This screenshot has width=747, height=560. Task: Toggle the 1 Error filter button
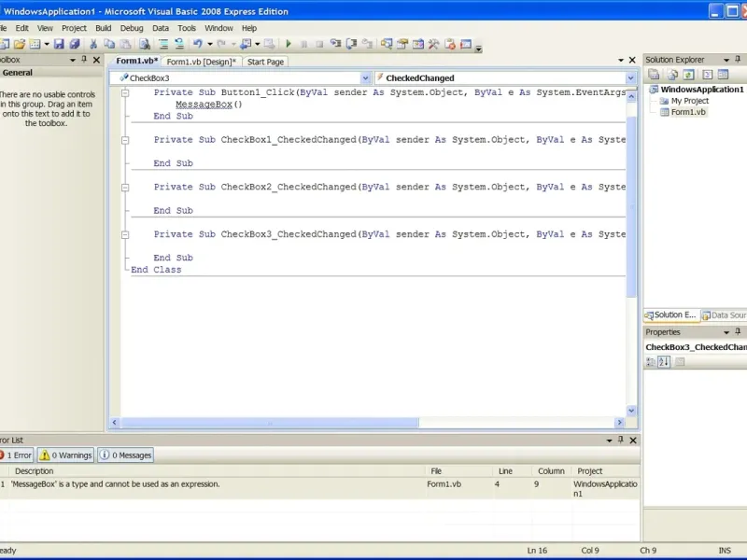tap(16, 455)
